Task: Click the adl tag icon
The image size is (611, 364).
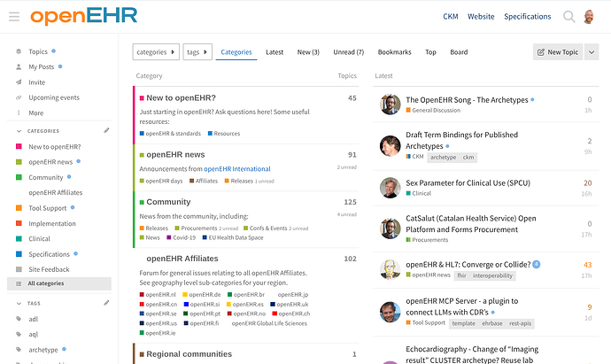Action: tap(19, 319)
